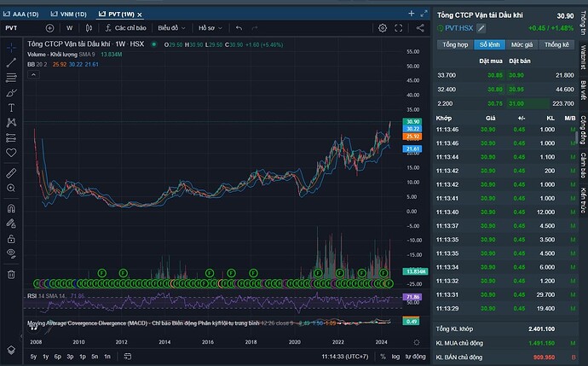The height and width of the screenshot is (366, 588).
Task: Open the Mức giá tab
Action: coord(521,44)
